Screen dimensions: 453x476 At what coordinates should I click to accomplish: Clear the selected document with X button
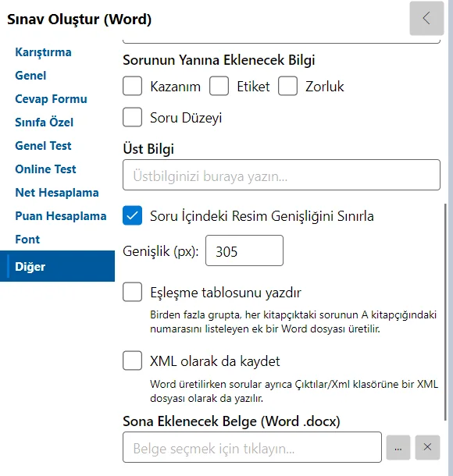coord(427,447)
